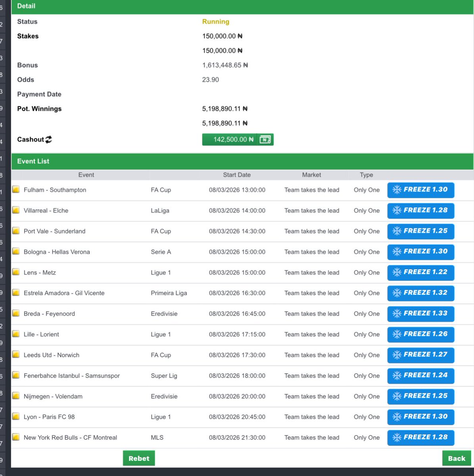Freeze Fenerbahce Istanbul - Samsunspor at 1.24
This screenshot has width=474, height=476.
tap(420, 376)
